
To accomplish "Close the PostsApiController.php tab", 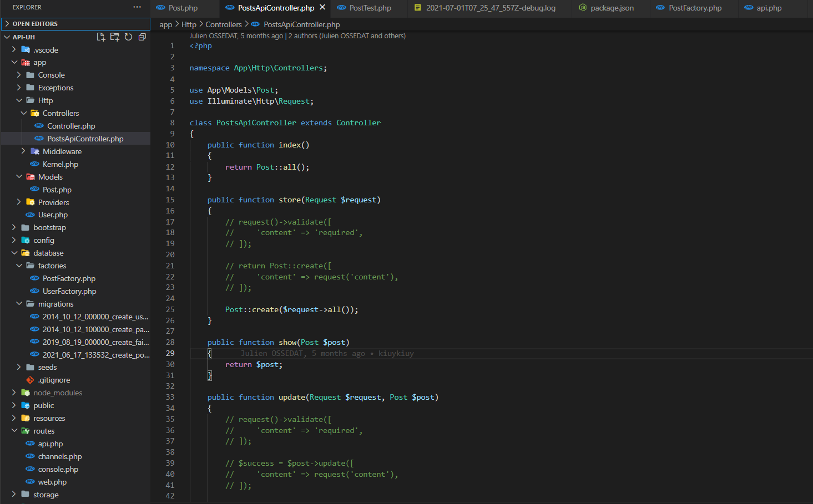I will coord(322,7).
